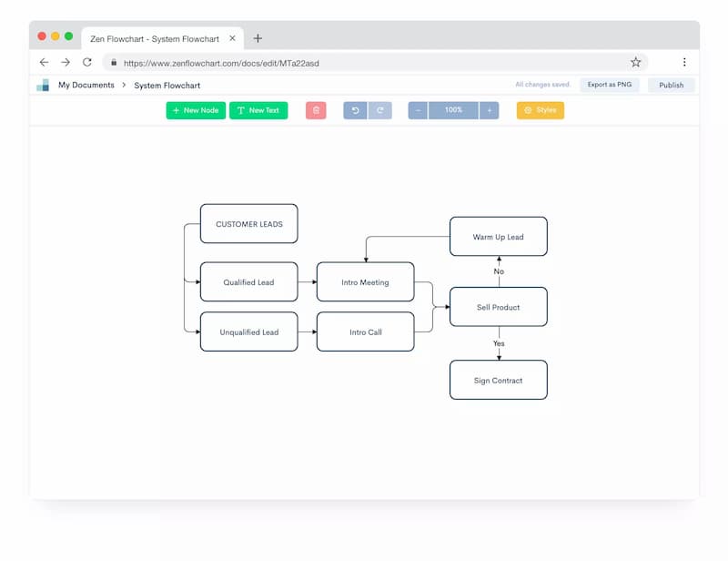Click the red trash delete icon
Viewport: 728px width, 561px height.
pyautogui.click(x=316, y=110)
